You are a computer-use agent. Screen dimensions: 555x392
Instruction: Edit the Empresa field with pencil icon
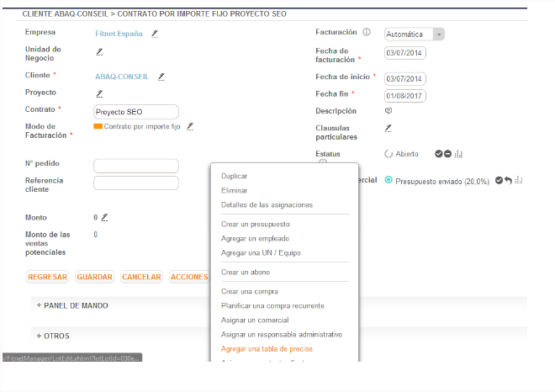point(154,34)
